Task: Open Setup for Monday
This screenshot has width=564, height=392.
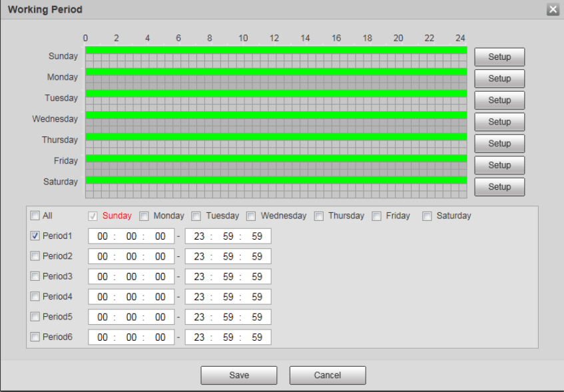Action: [499, 79]
